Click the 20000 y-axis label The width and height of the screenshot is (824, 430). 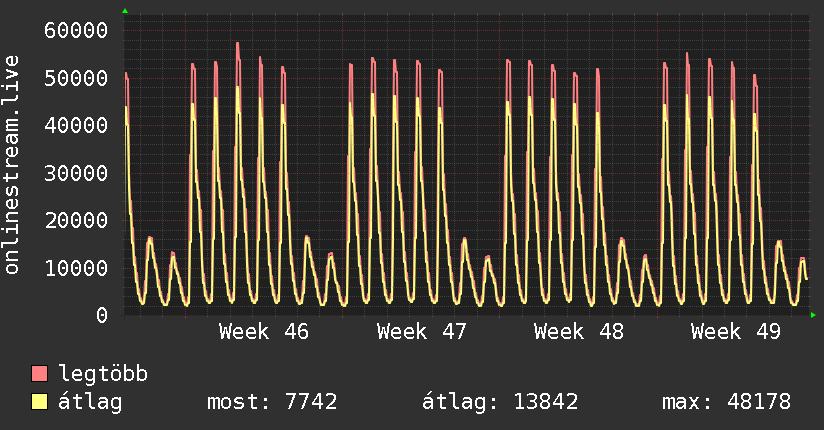[x=76, y=220]
